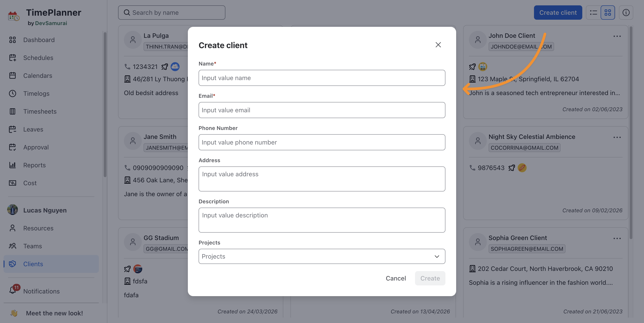Click the Name input field
This screenshot has width=644, height=323.
tap(322, 78)
